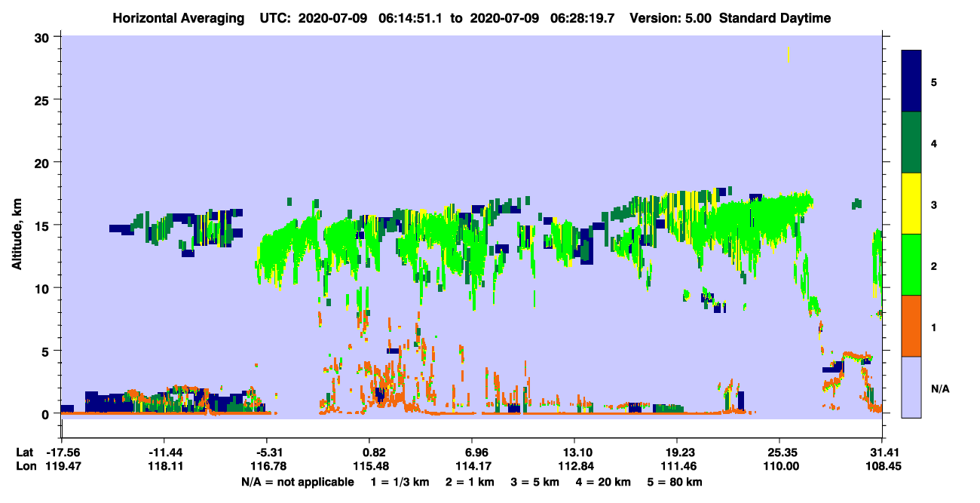Viewport: 980px width, 503px height.
Task: Select the altitude tick label "30"
Action: (x=44, y=37)
